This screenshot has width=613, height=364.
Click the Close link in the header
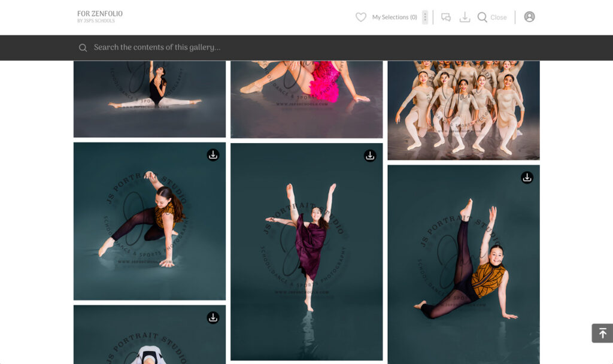[x=499, y=17]
